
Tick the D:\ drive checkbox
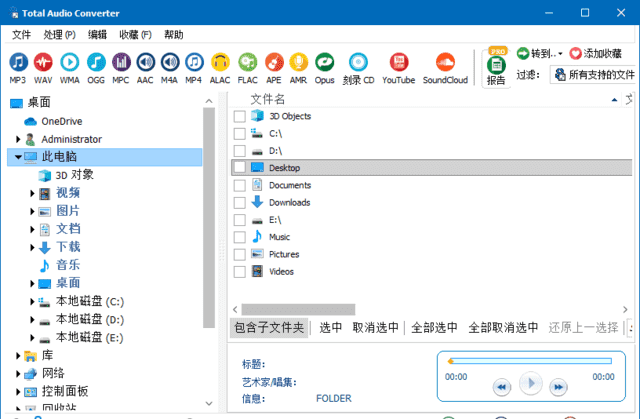click(x=240, y=151)
